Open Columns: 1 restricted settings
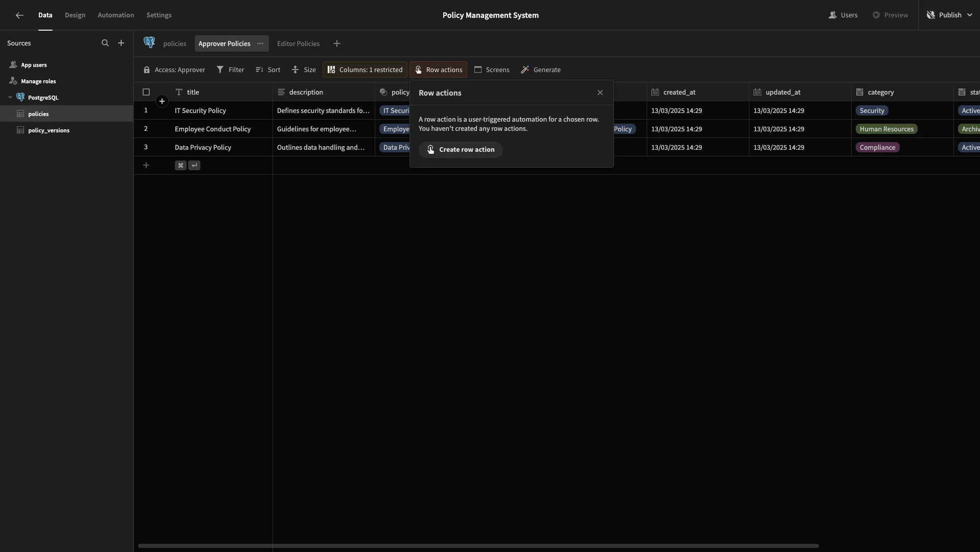 365,70
